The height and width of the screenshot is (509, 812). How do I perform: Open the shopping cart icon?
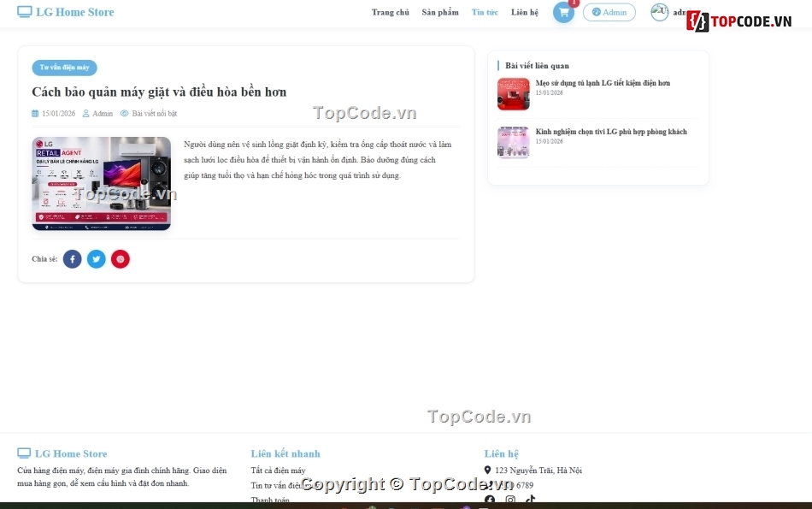[563, 13]
